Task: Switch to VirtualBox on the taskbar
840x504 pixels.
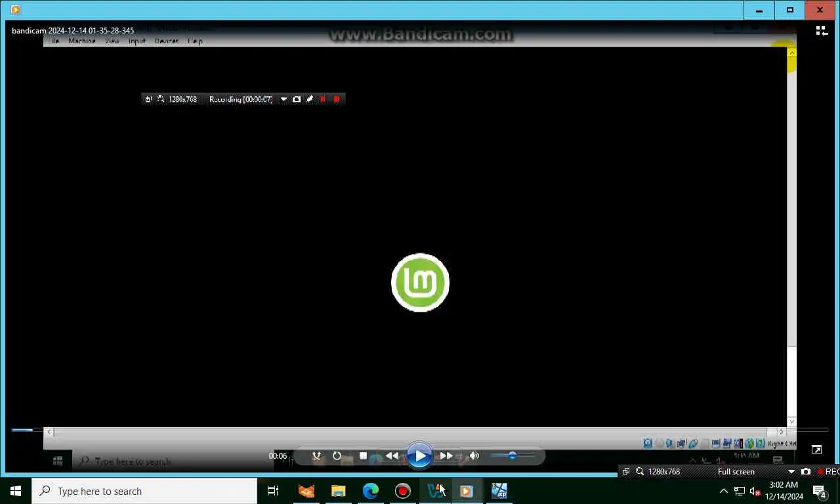Action: point(434,491)
